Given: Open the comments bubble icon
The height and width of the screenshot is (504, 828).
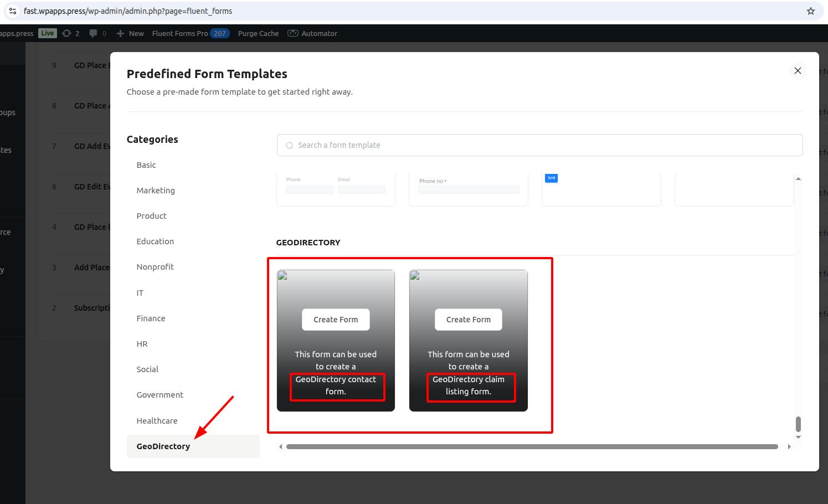Looking at the screenshot, I should 93,33.
